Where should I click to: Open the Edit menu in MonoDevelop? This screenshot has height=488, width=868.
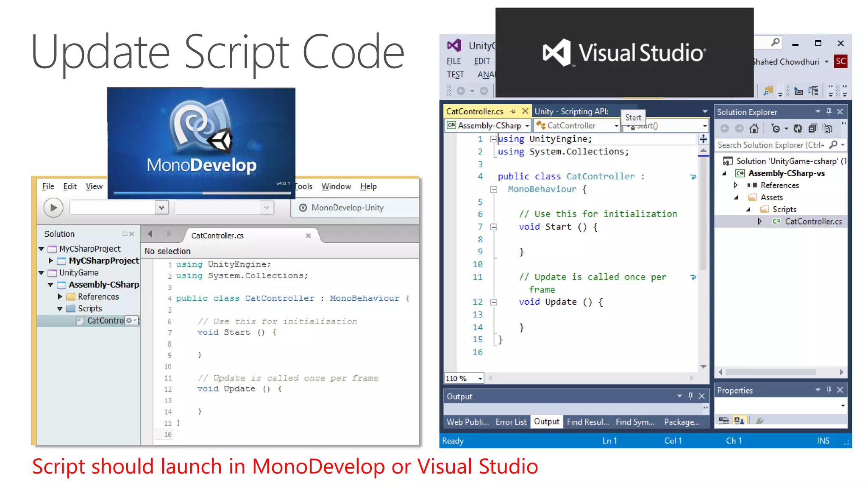[70, 186]
